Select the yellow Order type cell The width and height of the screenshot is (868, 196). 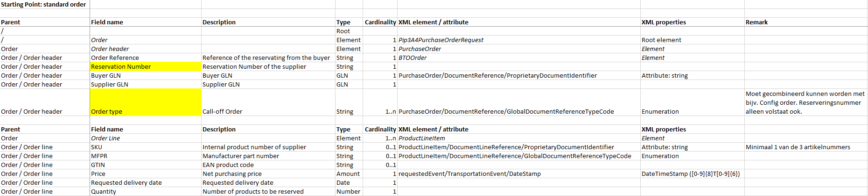[x=145, y=103]
